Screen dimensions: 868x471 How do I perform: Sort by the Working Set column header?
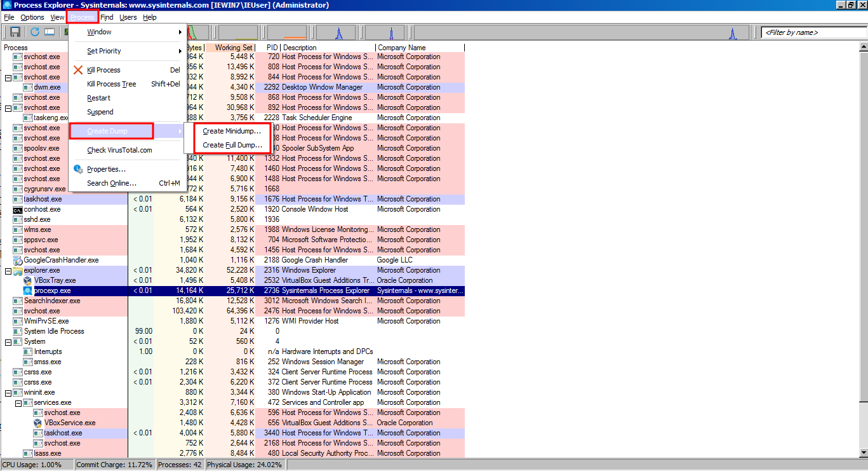coord(230,48)
